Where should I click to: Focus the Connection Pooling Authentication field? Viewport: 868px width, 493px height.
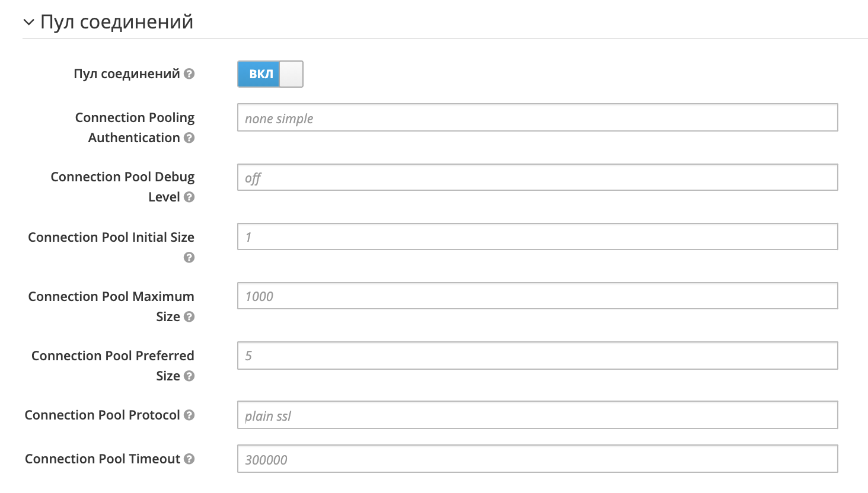[x=537, y=118]
